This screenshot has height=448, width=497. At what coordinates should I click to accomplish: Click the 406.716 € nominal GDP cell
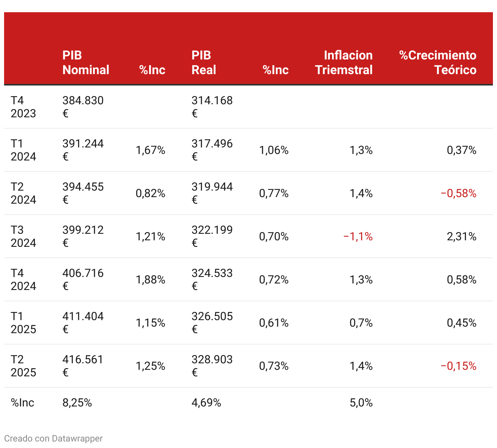[83, 279]
